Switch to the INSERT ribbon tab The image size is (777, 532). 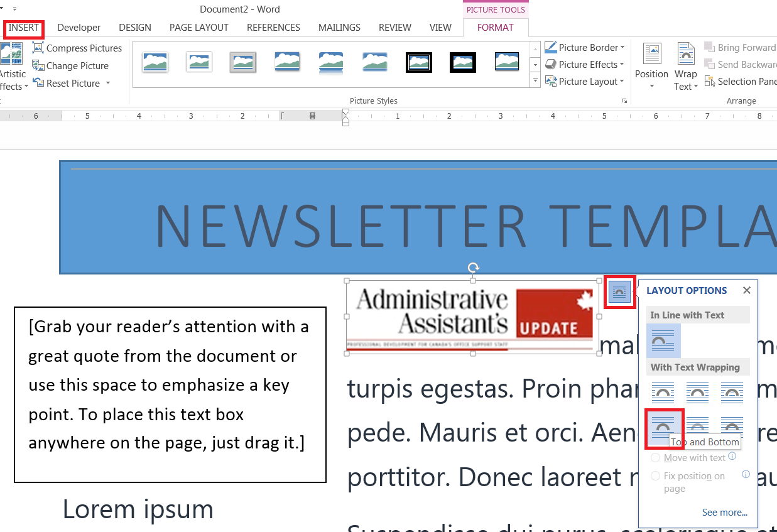coord(24,28)
